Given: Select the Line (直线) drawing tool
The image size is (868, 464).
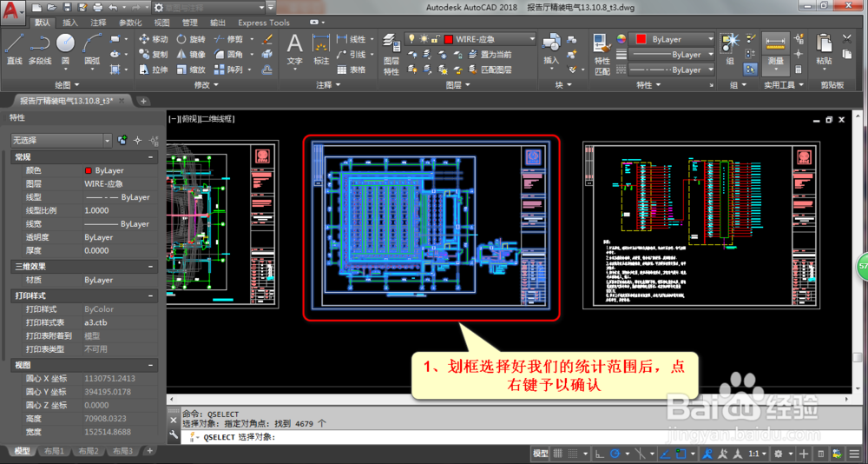Looking at the screenshot, I should point(14,49).
